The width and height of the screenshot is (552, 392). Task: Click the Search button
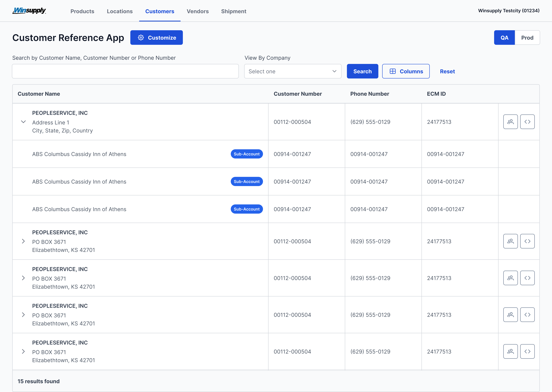click(362, 71)
